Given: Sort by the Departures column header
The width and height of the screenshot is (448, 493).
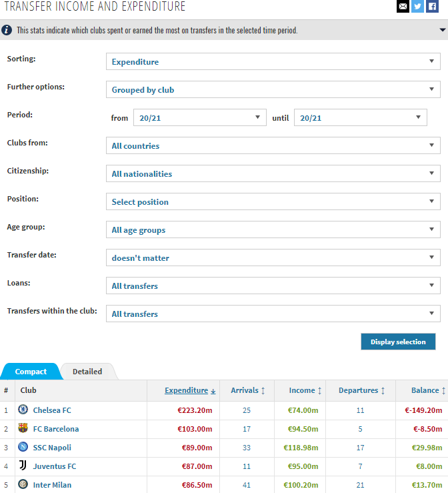Looking at the screenshot, I should pos(359,390).
